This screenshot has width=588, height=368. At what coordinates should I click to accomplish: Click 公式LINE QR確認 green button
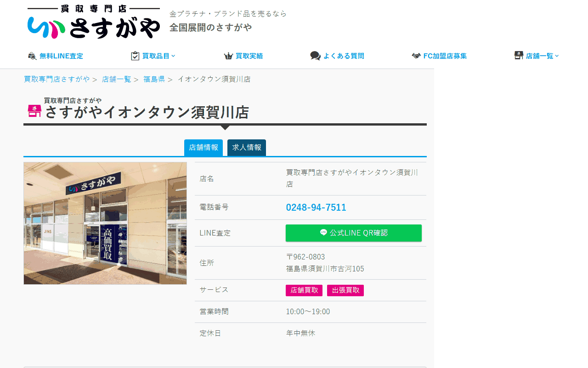tap(354, 233)
